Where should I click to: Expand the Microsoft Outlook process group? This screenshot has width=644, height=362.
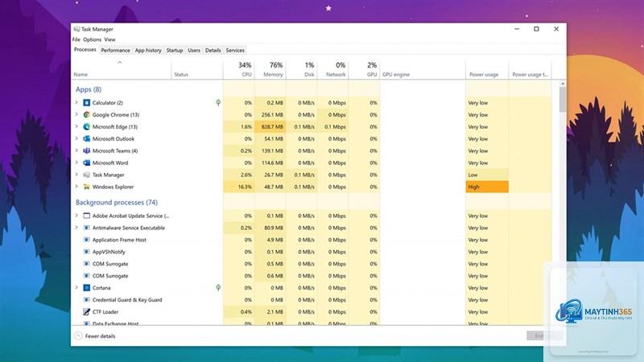[76, 138]
